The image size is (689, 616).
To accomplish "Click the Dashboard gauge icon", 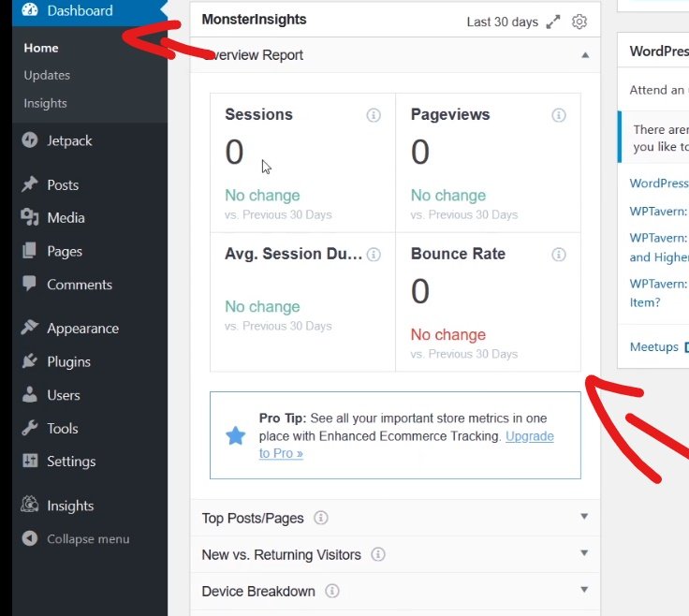I will point(30,9).
